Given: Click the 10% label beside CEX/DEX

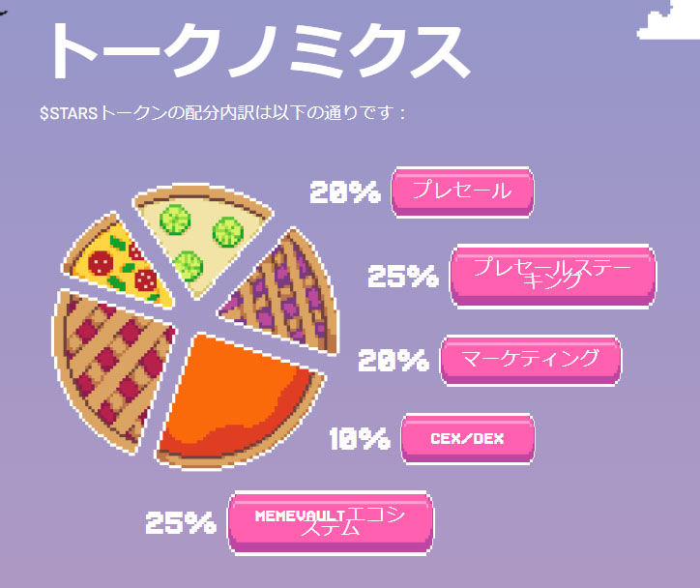Looking at the screenshot, I should (x=360, y=438).
